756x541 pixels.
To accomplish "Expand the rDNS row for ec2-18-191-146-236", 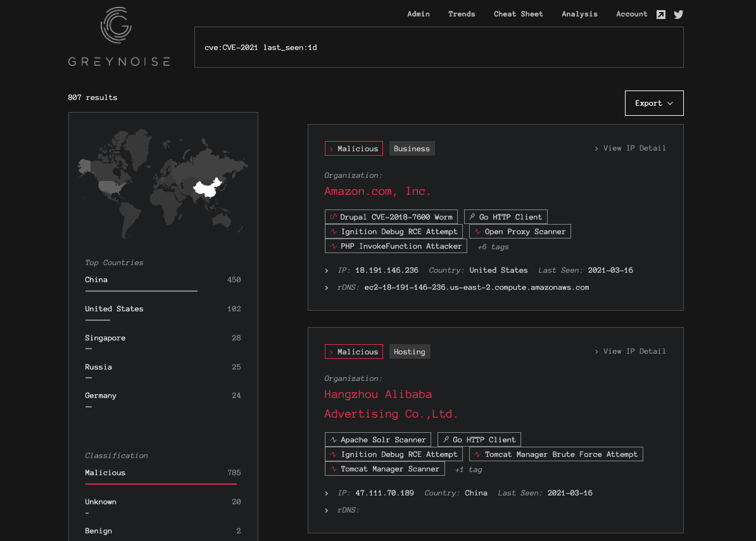I will click(x=327, y=288).
